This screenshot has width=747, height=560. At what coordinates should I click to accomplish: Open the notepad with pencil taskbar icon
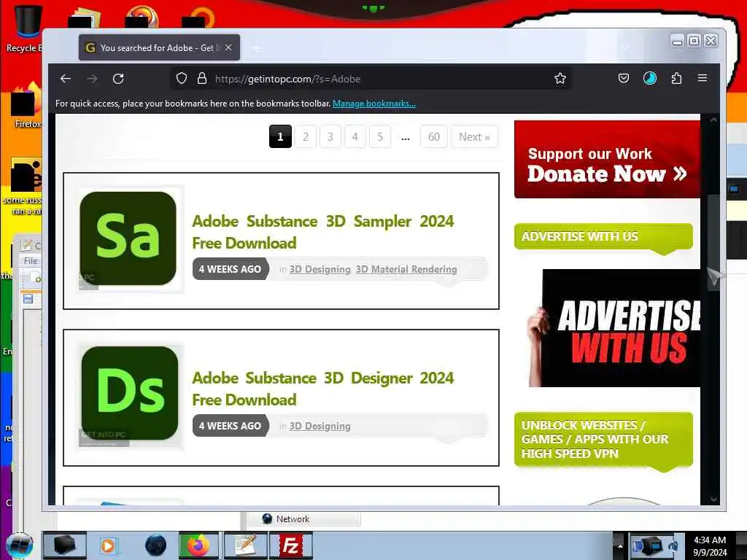245,545
